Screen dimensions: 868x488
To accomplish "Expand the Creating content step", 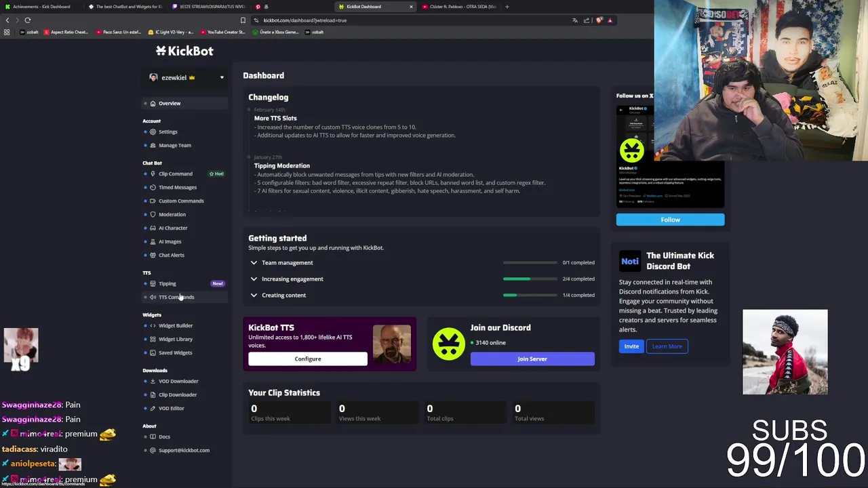I will point(254,296).
